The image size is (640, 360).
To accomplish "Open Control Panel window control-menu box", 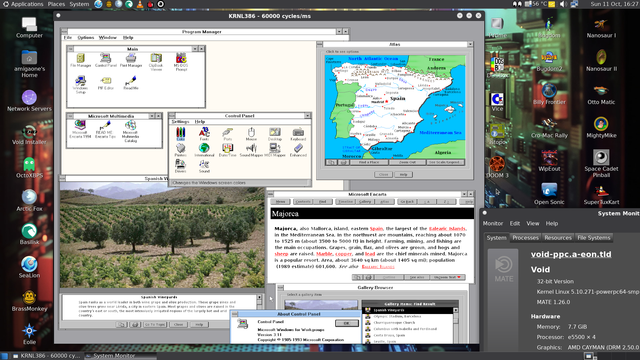I will pos(172,116).
